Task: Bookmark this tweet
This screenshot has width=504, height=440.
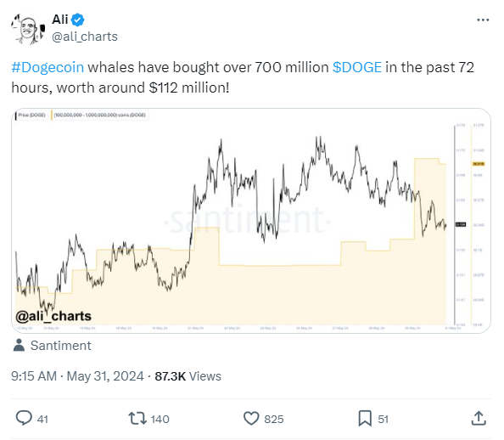Action: pos(365,419)
